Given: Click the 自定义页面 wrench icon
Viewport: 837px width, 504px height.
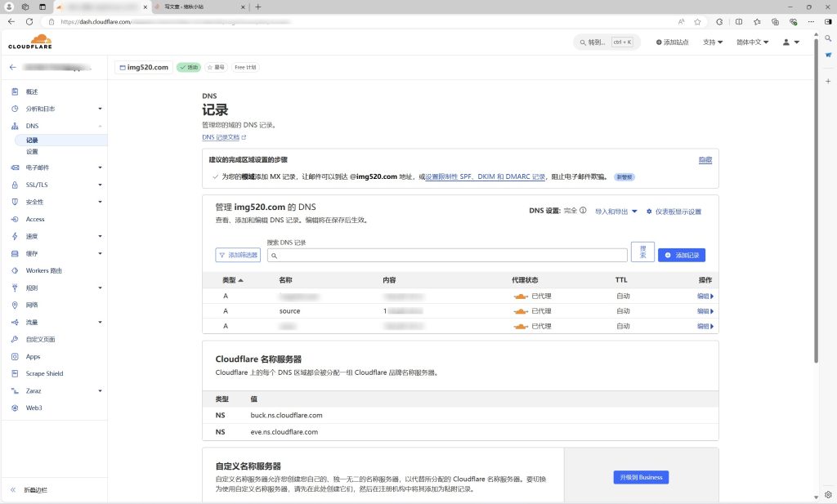Looking at the screenshot, I should 15,339.
